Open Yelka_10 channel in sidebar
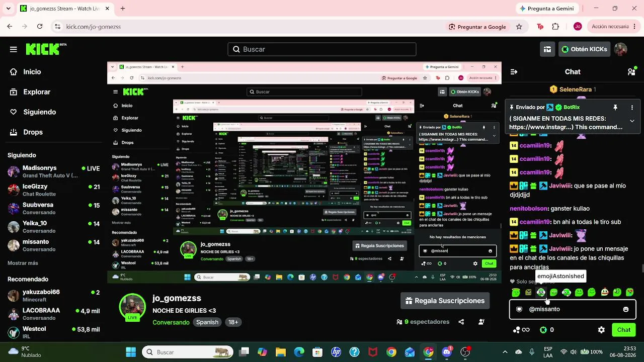 (x=54, y=227)
